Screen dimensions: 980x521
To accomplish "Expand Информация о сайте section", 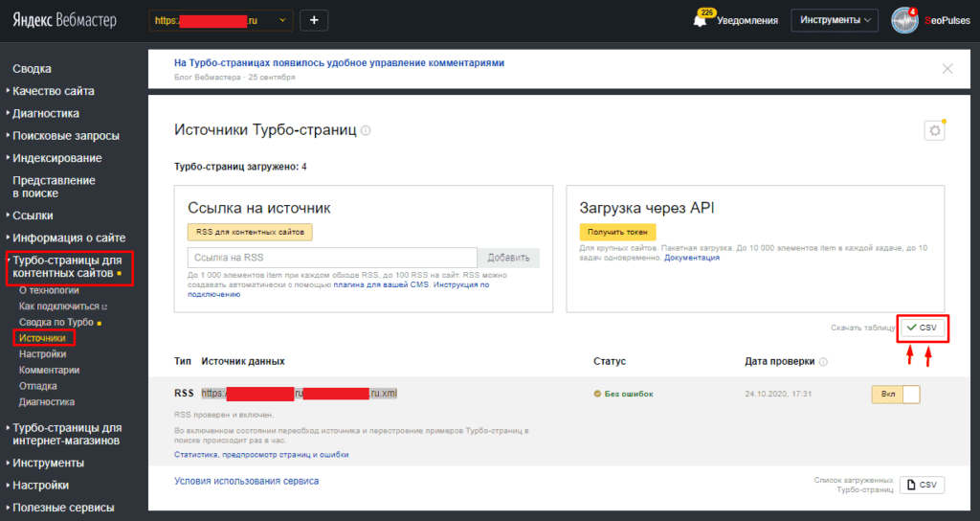I will (69, 238).
